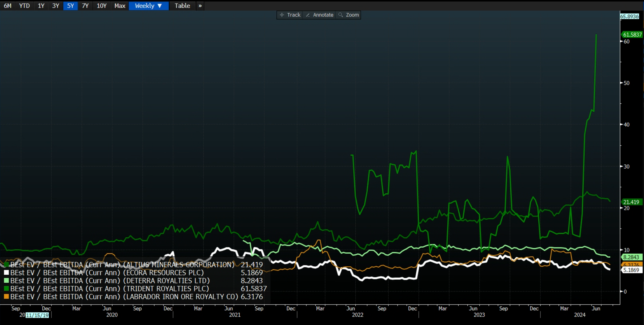Click Deterra Royalties light-green legend swatch
This screenshot has width=644, height=325.
coord(6,281)
